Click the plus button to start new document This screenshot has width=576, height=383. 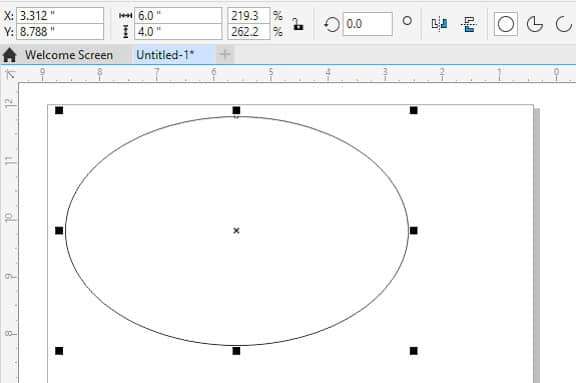click(x=225, y=55)
